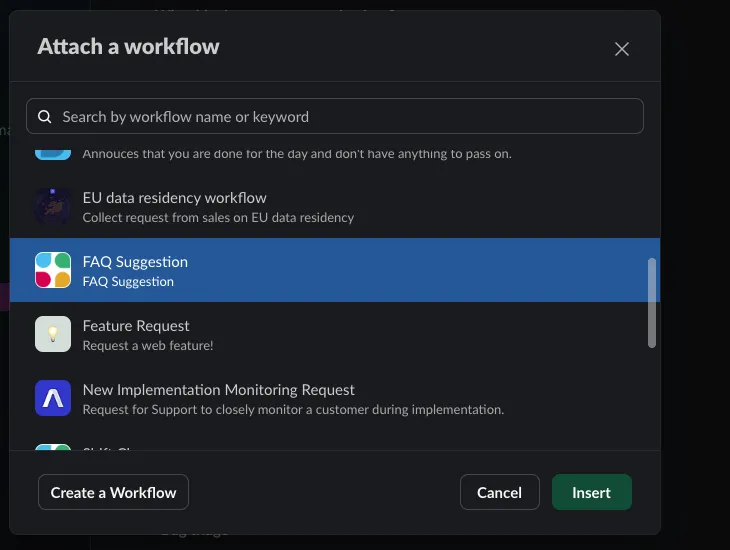
Task: Click the EU data residency workflow icon
Action: tap(53, 206)
